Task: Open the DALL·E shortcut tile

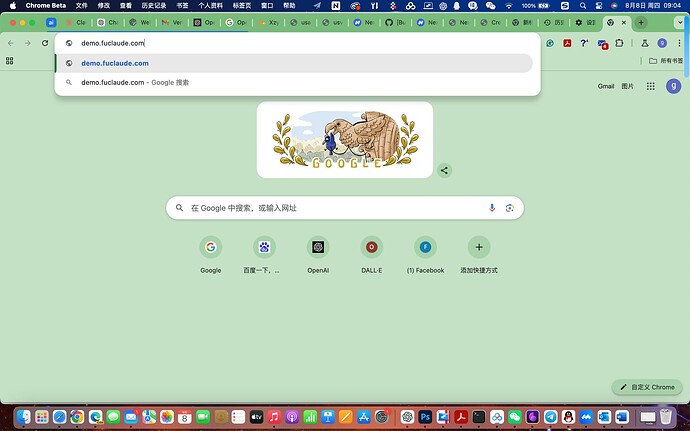Action: (x=371, y=255)
